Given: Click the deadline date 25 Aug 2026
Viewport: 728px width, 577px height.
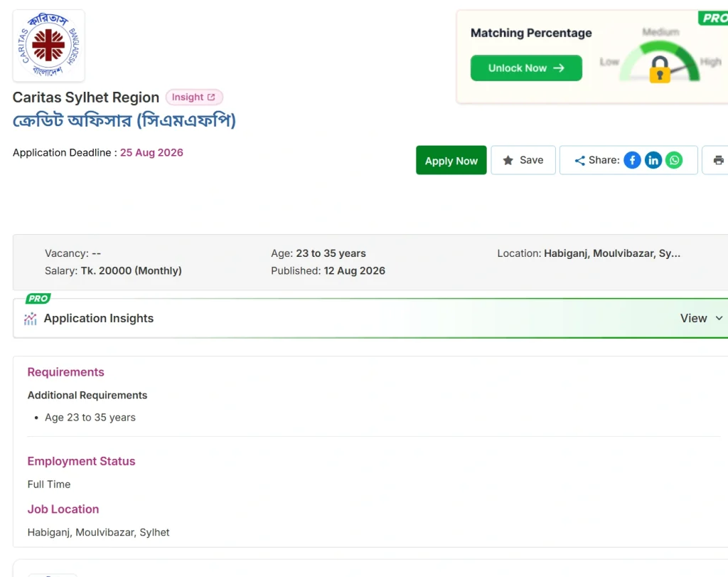Looking at the screenshot, I should click(x=151, y=152).
